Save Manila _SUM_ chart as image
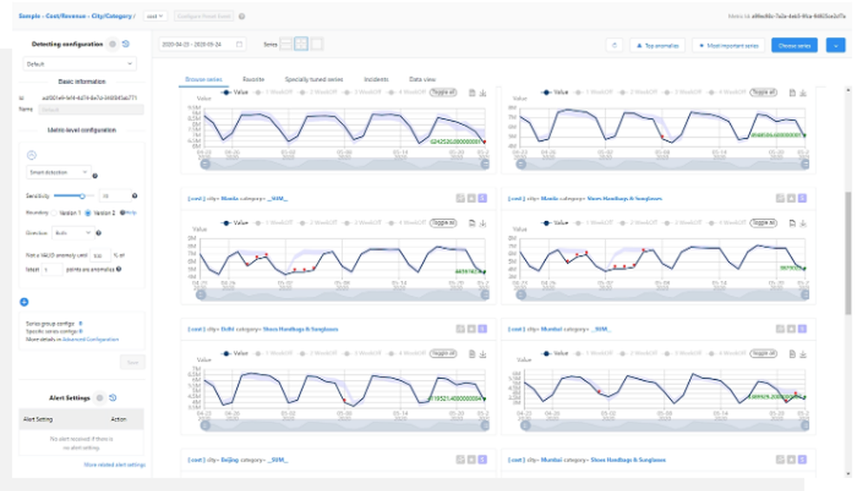The height and width of the screenshot is (491, 868). pos(472,223)
